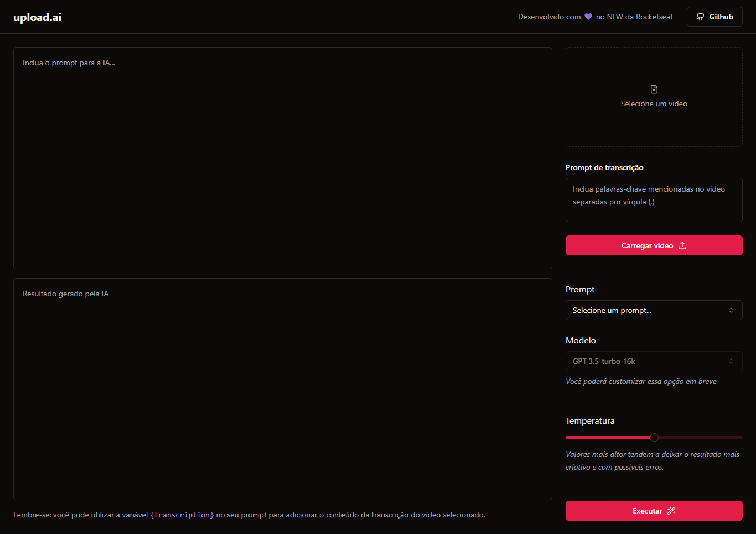Click the upload.ai logo text
The height and width of the screenshot is (534, 756).
click(37, 17)
